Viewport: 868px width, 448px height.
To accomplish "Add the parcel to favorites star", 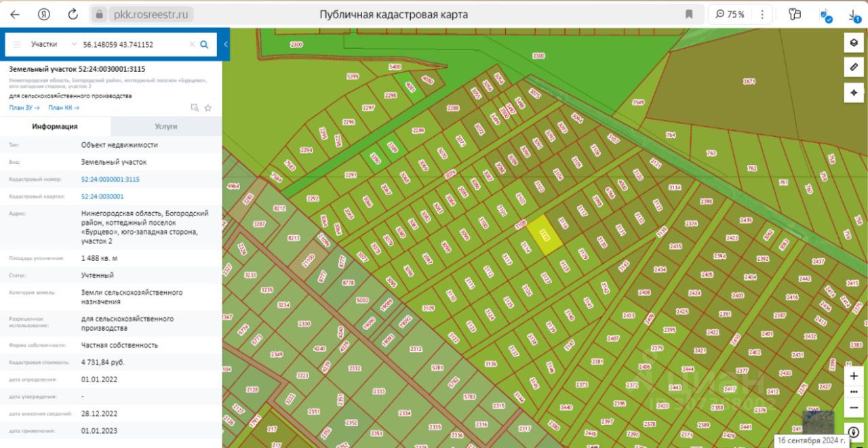I will pos(208,107).
